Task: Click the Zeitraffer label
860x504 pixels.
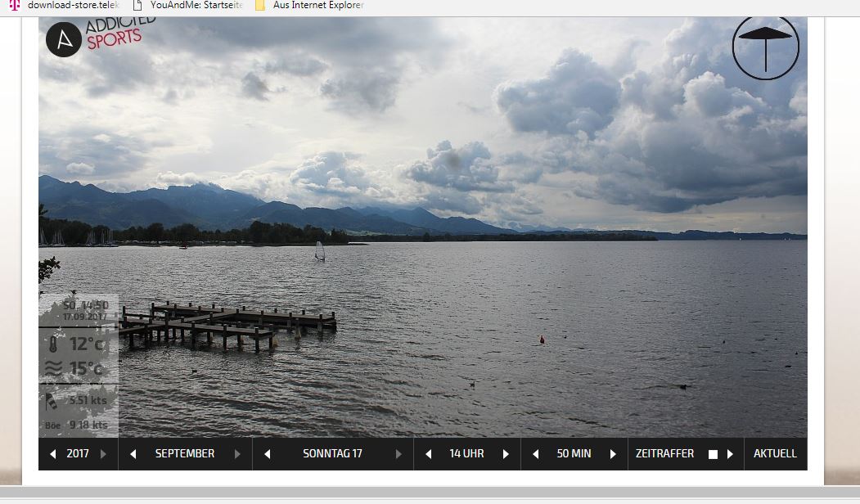Action: tap(664, 453)
